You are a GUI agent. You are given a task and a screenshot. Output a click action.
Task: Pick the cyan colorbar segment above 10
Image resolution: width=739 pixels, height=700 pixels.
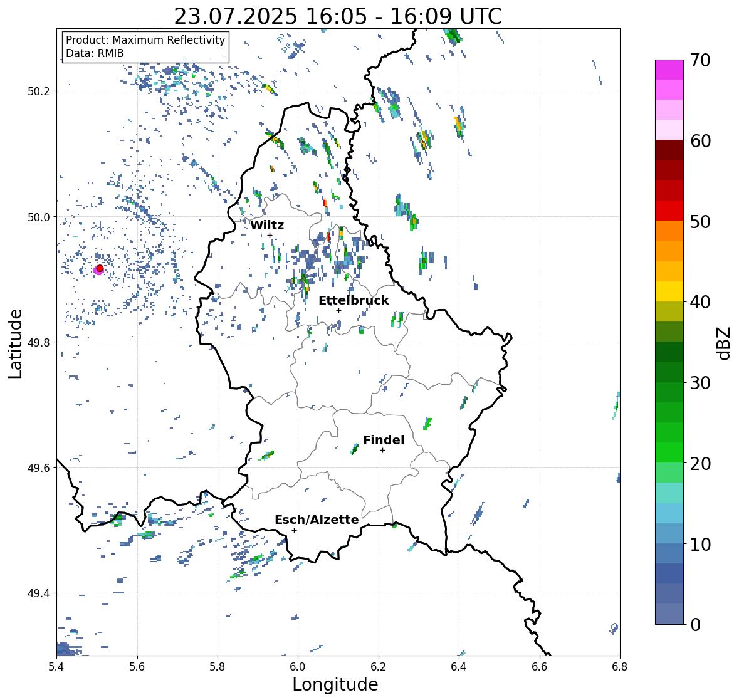tap(669, 513)
